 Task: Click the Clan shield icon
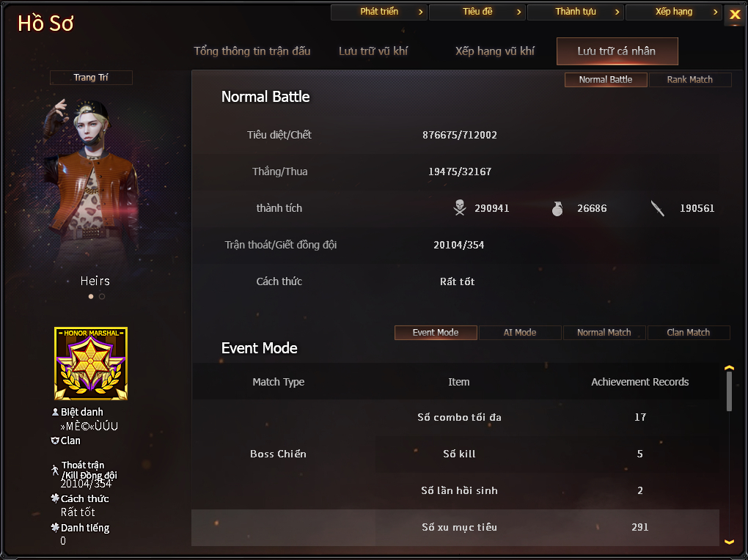55,441
